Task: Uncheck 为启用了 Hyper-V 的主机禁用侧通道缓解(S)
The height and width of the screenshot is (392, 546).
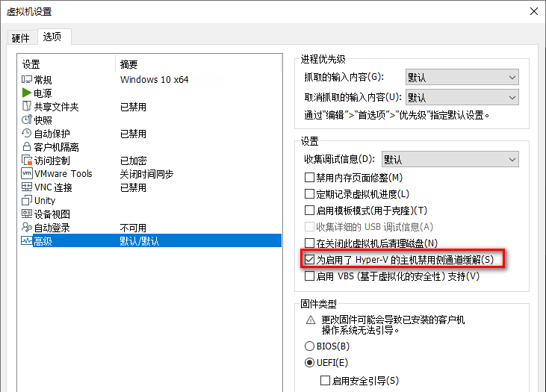Action: [x=309, y=259]
